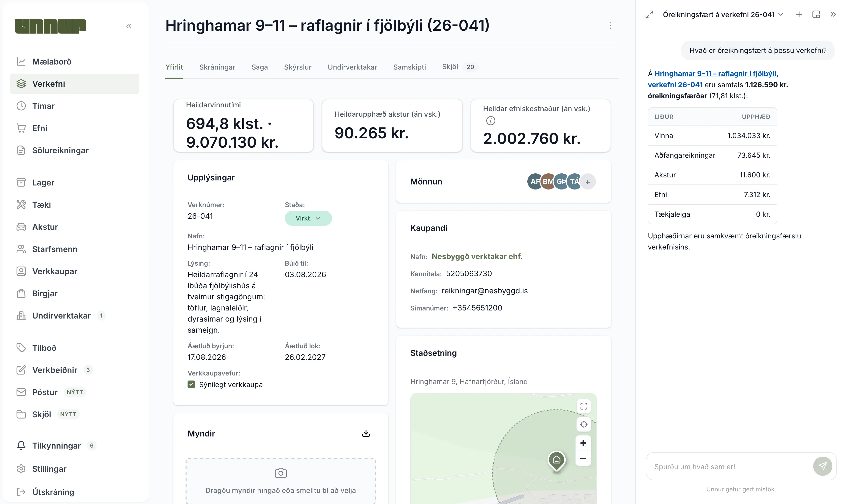Zoom in on the map
847x504 pixels.
coord(583,443)
